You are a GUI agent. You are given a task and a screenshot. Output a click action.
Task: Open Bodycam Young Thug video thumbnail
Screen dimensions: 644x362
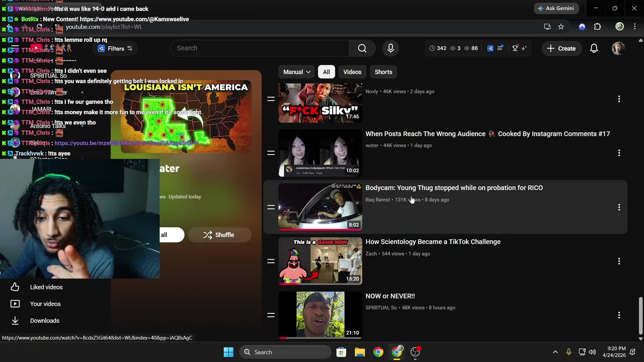point(320,207)
